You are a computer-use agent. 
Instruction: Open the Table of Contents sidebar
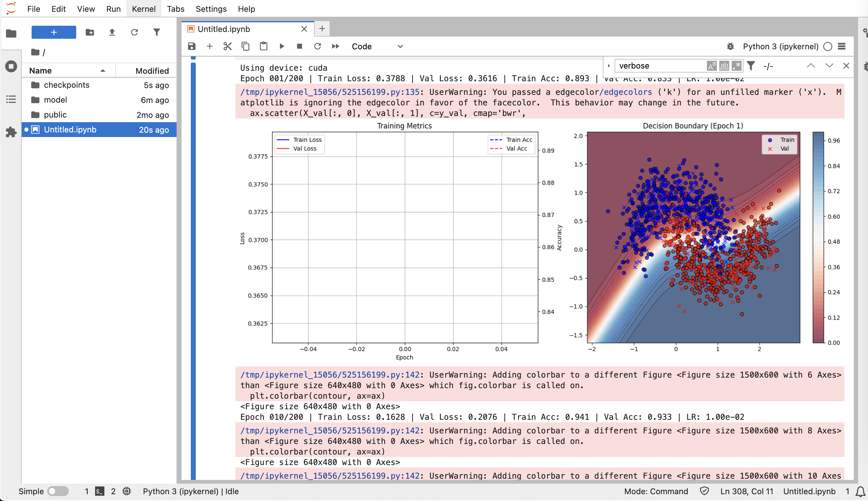tap(11, 100)
